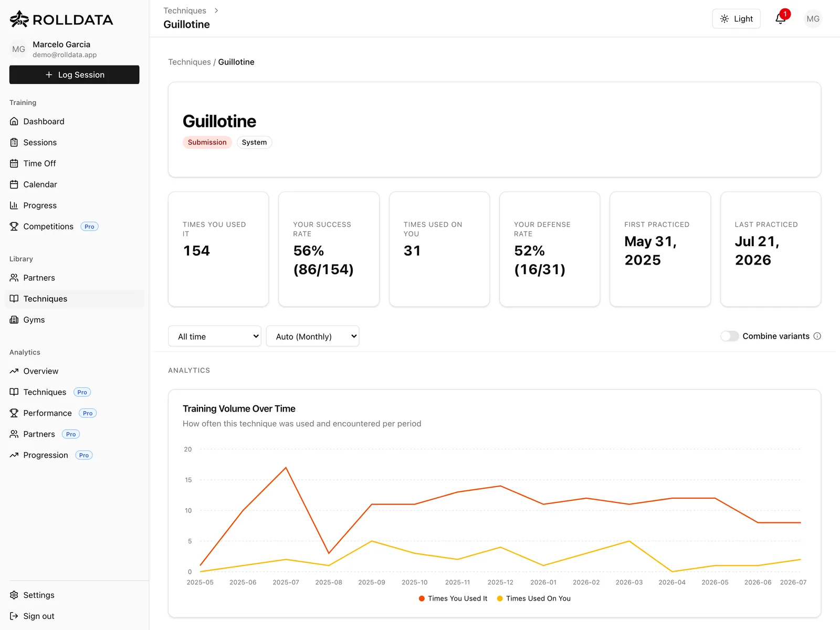Image resolution: width=840 pixels, height=630 pixels.
Task: Open Analytics Performance page
Action: pos(74,413)
